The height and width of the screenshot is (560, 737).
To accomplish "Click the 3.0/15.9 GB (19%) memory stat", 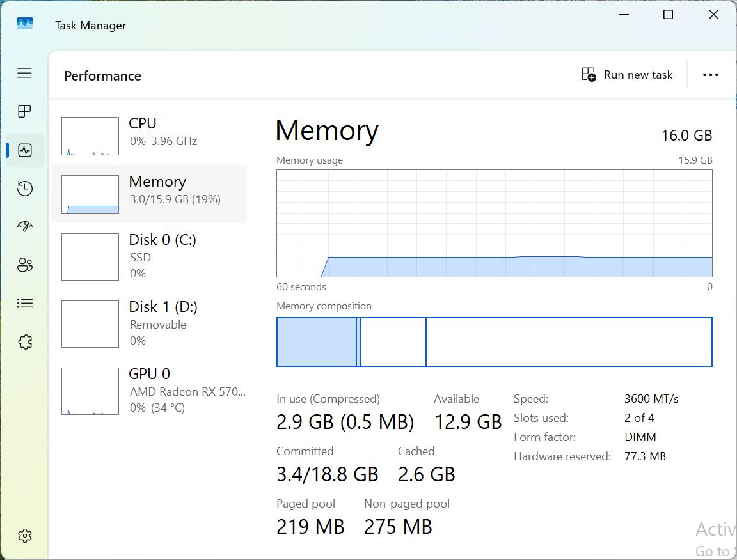I will [175, 199].
